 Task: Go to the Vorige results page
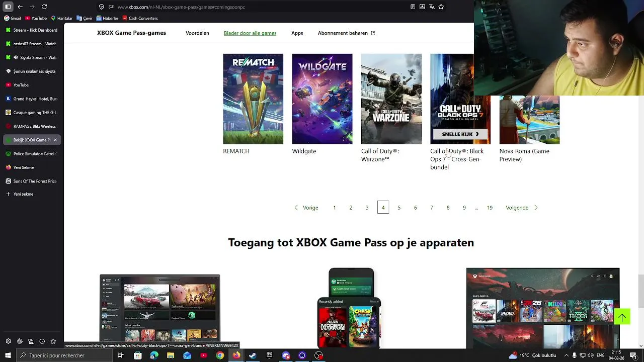[x=306, y=208]
